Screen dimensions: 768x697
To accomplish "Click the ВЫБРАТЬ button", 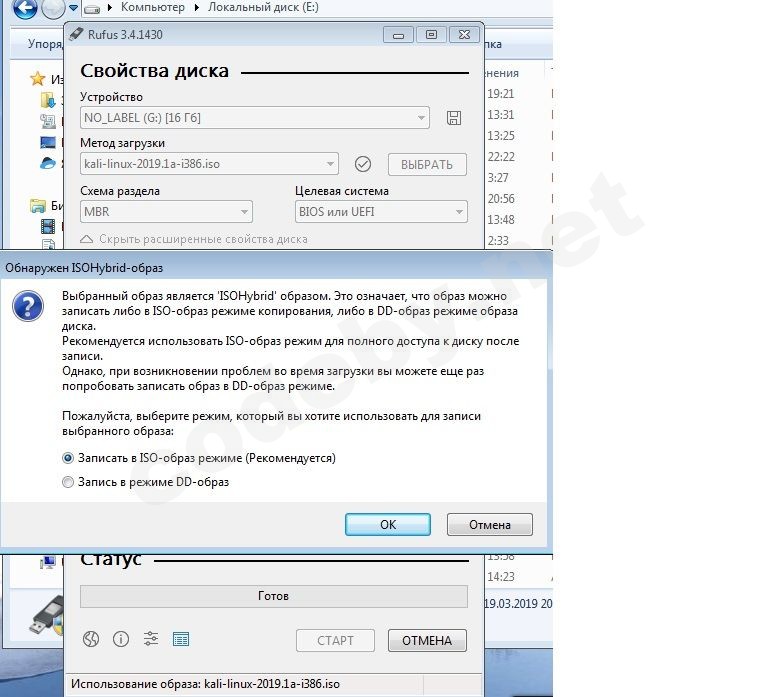I will pyautogui.click(x=427, y=165).
